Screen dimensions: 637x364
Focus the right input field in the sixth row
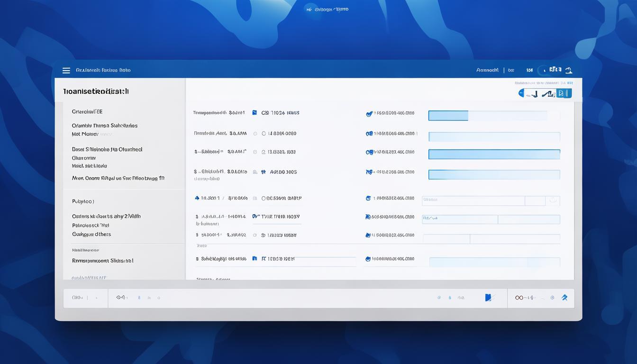[x=529, y=219]
